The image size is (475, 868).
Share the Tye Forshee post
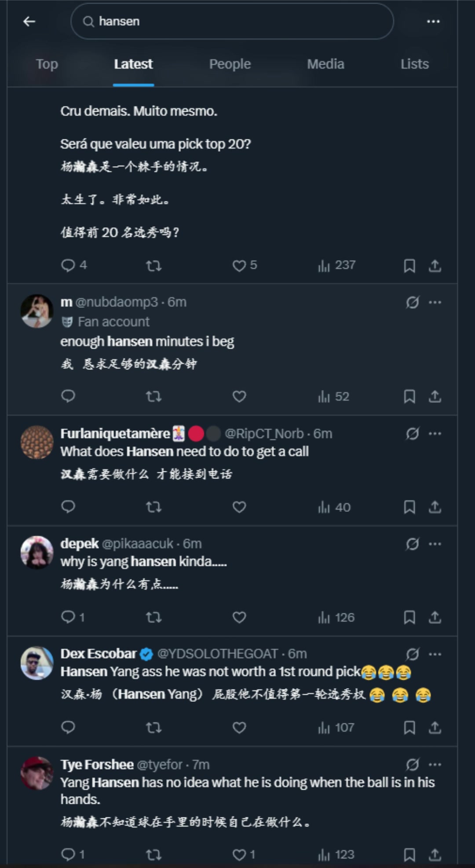click(435, 854)
